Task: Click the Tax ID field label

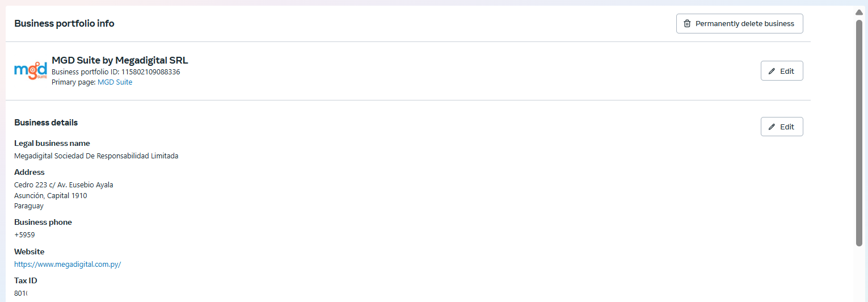Action: [26, 280]
